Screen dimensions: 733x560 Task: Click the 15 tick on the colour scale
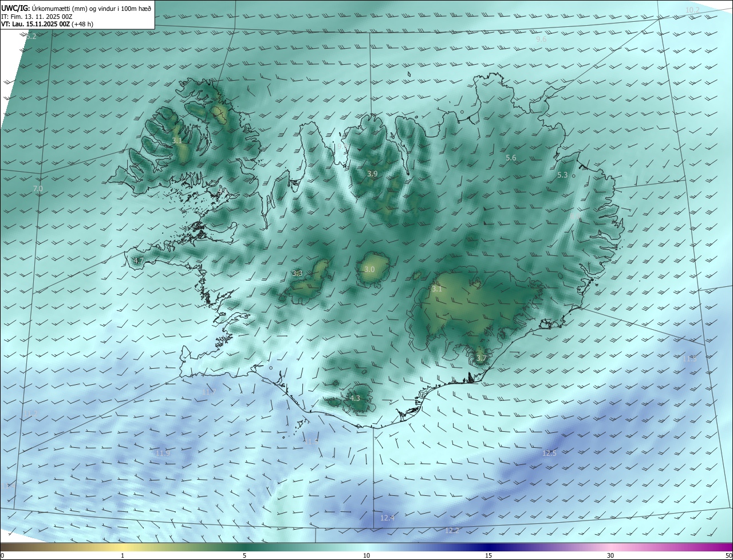488,555
